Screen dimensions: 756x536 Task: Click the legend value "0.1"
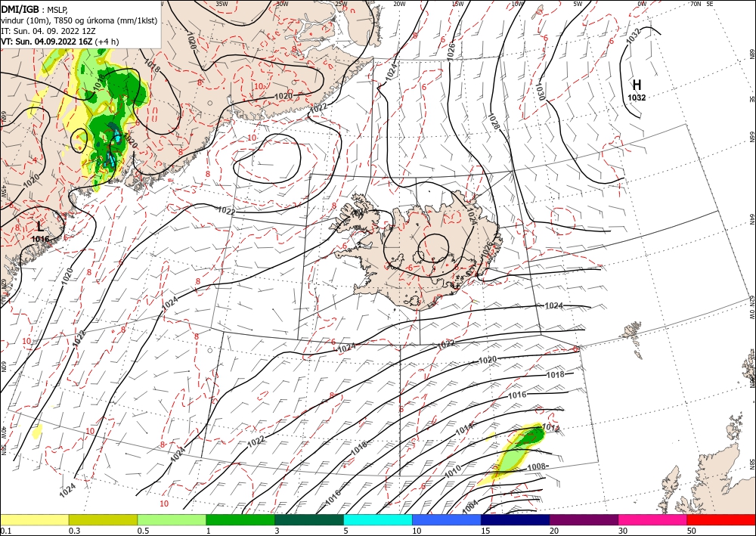click(6, 531)
